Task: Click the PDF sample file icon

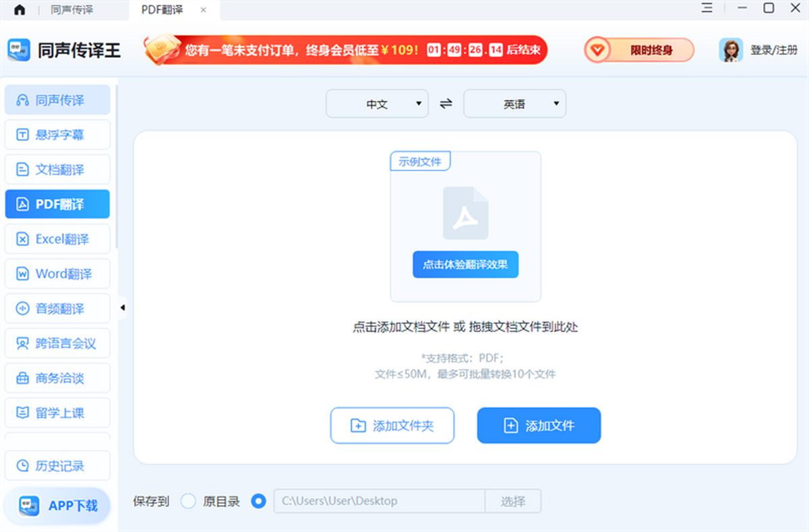Action: tap(465, 213)
